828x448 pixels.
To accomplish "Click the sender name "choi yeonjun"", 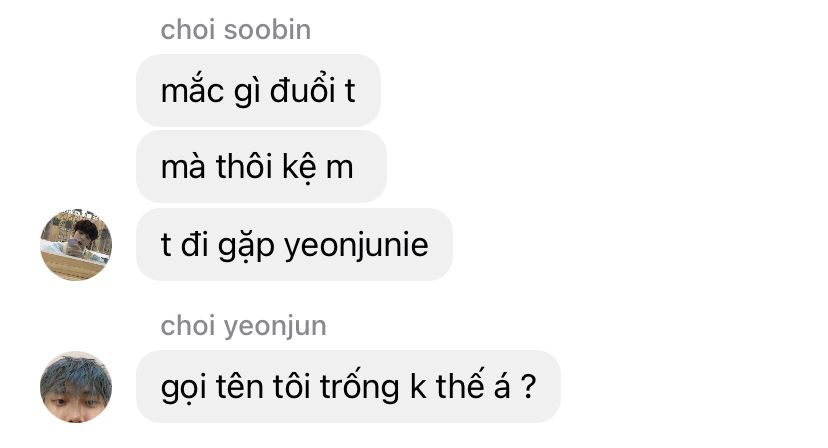I will pyautogui.click(x=243, y=326).
